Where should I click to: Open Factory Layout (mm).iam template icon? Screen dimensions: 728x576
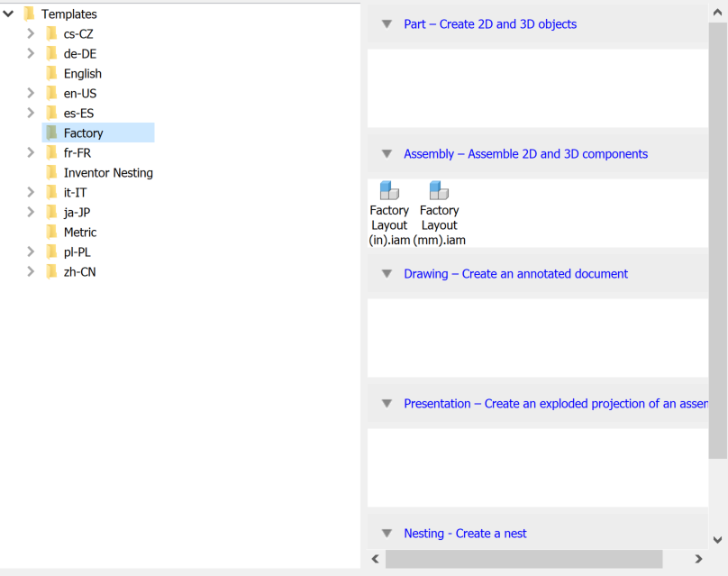[439, 190]
